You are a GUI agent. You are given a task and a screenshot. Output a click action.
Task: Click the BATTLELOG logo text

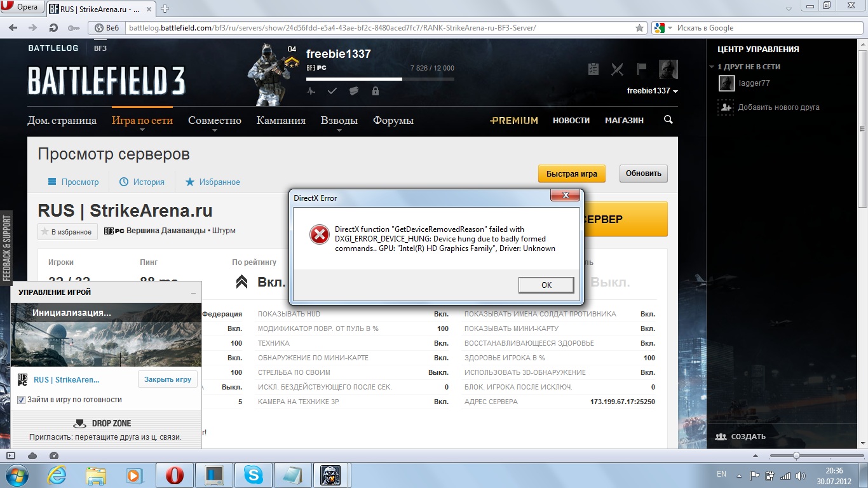[x=53, y=48]
